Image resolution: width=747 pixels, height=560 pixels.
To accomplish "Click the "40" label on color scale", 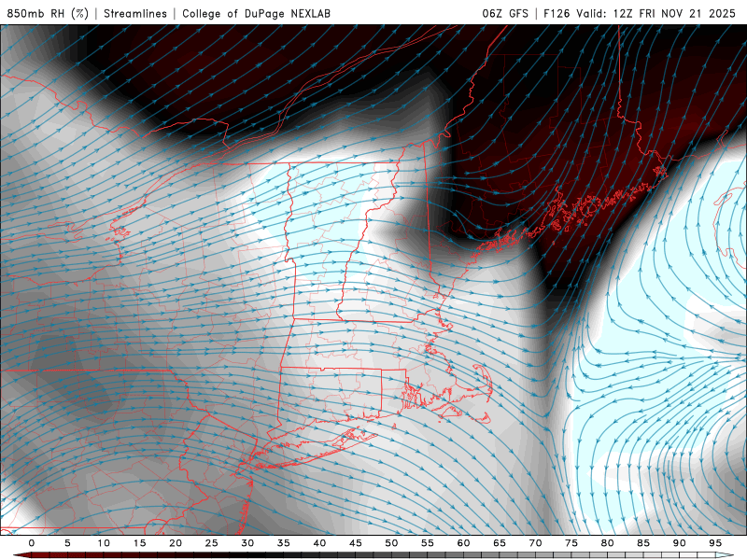I will click(319, 543).
